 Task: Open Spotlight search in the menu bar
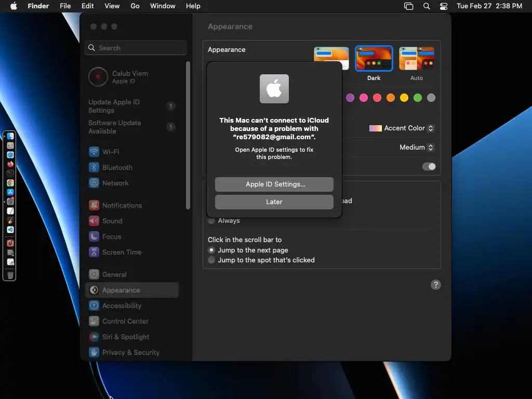click(x=427, y=6)
